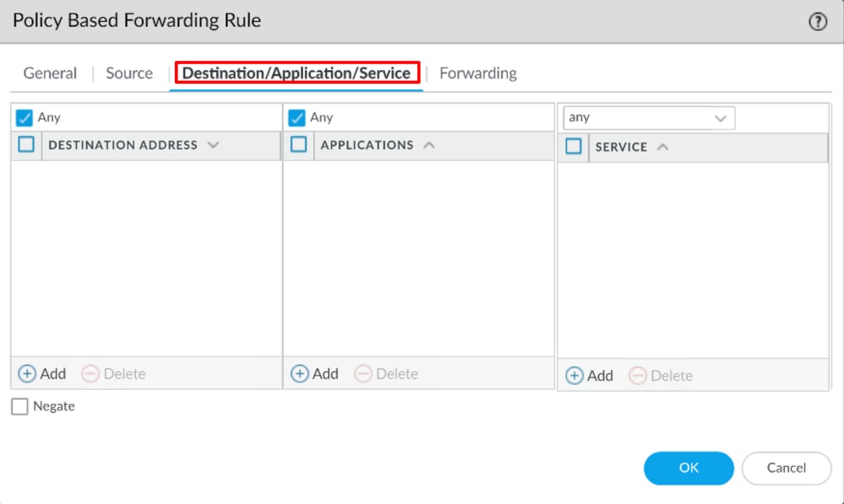Add a destination address entry
Image resolution: width=844 pixels, height=504 pixels.
(42, 373)
